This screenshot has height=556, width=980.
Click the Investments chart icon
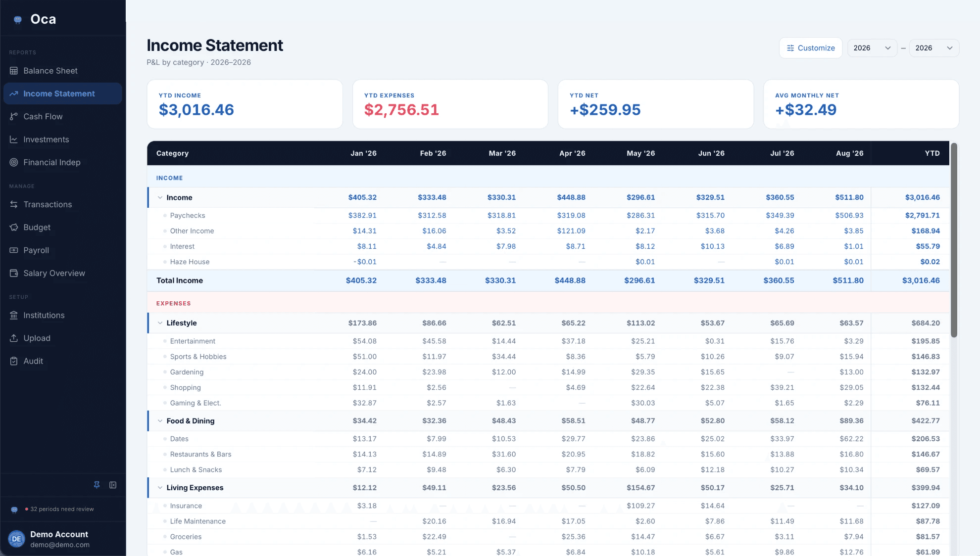[14, 139]
